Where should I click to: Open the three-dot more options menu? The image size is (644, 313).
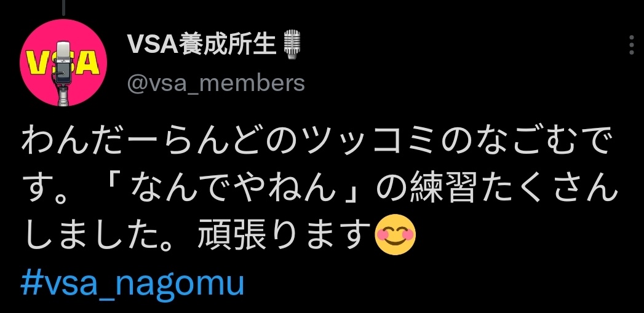[x=632, y=45]
